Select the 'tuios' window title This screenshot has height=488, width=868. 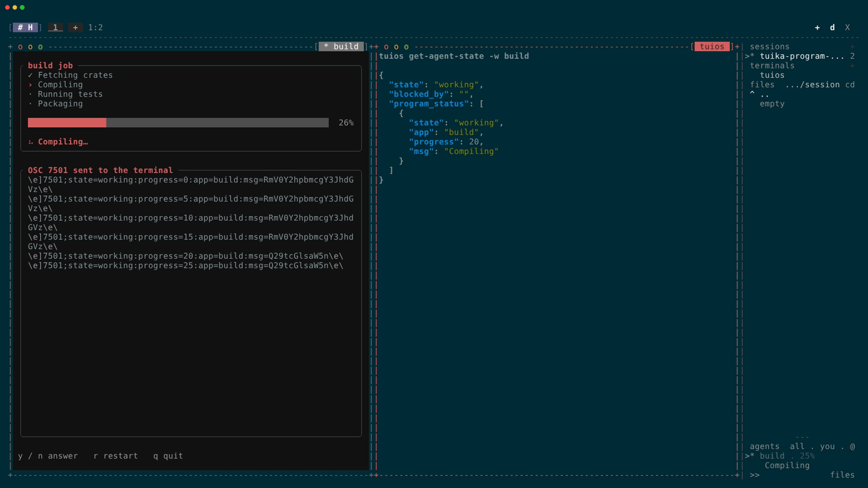coord(712,46)
